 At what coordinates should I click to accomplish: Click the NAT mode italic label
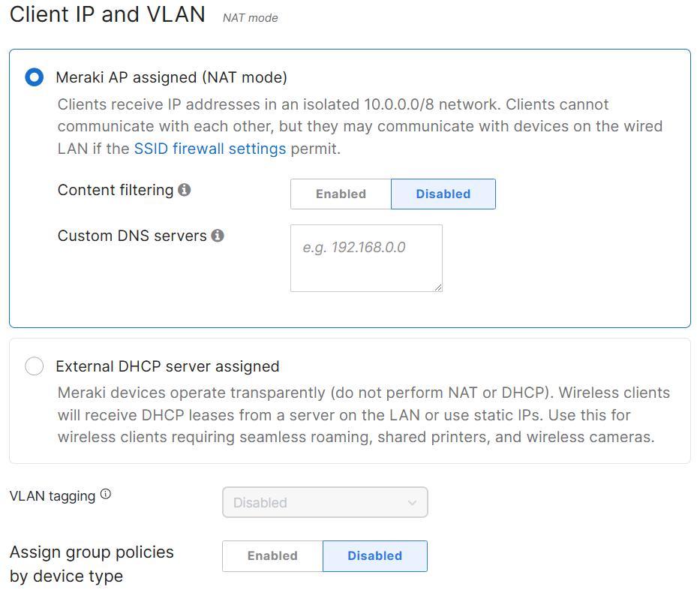[251, 18]
